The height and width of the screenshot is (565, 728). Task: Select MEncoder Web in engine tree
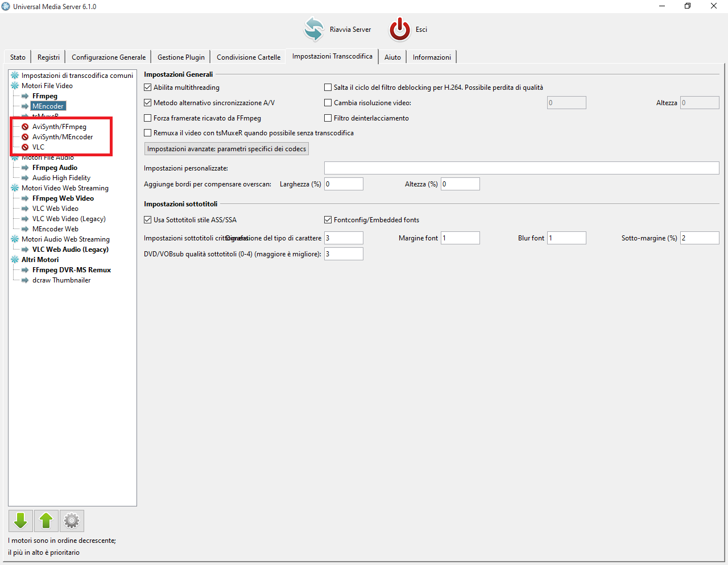[55, 229]
